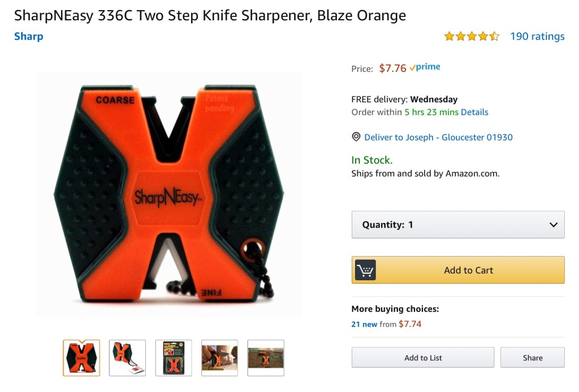Screen dimensions: 579x392
Task: Click the delivery location pin icon
Action: point(356,137)
